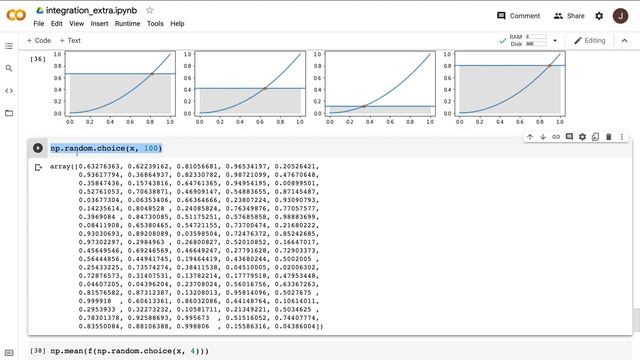Image resolution: width=640 pixels, height=360 pixels.
Task: Copy link to cell
Action: pyautogui.click(x=556, y=137)
